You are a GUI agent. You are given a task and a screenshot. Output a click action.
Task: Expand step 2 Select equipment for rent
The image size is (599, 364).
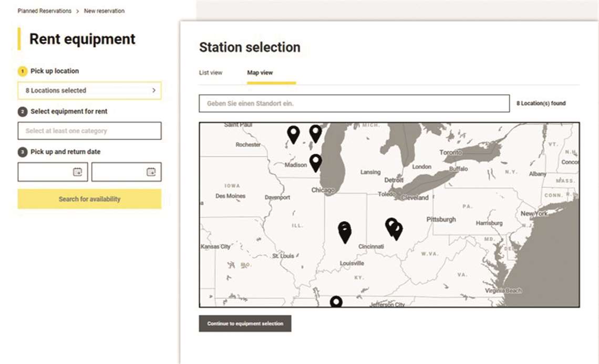[22, 111]
